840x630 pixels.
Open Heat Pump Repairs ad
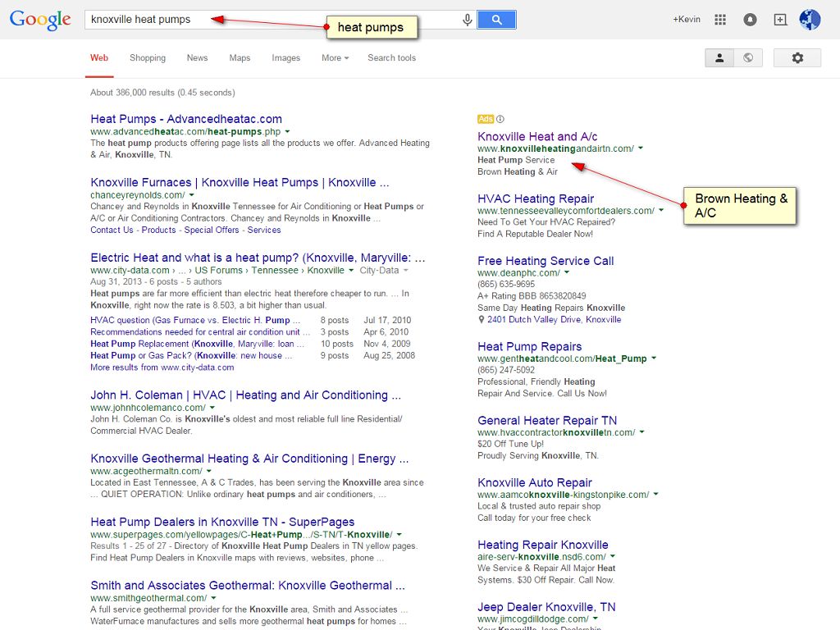[529, 347]
